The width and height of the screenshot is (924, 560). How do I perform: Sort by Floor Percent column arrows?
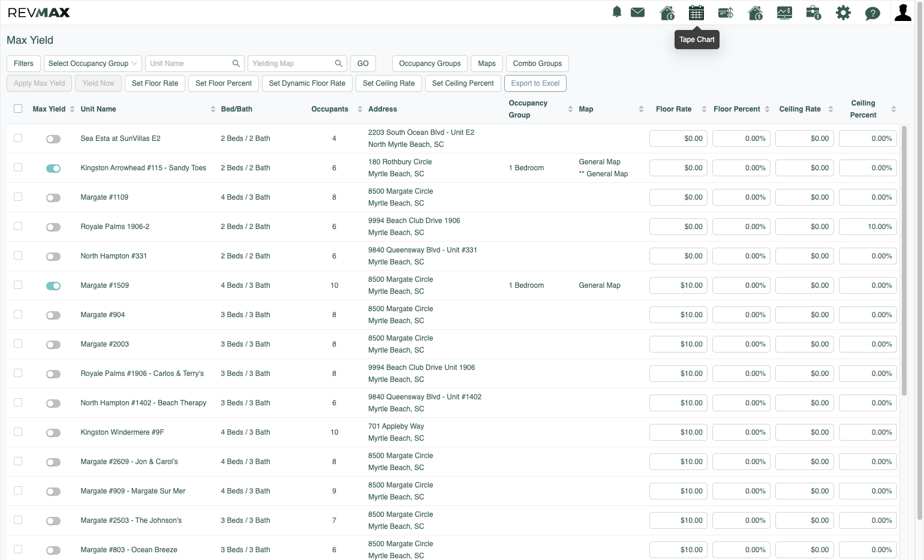tap(767, 109)
